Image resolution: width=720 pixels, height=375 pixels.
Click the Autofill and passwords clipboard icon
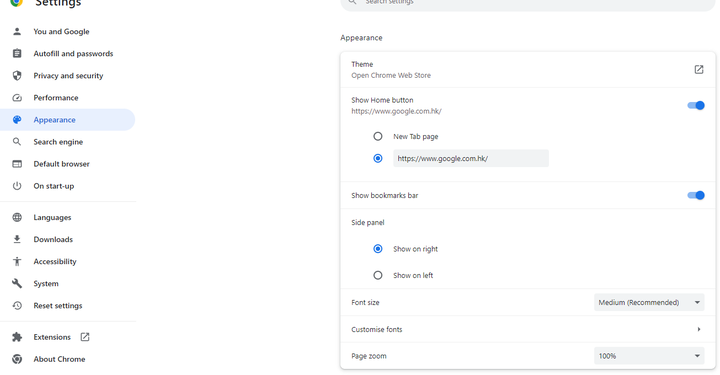pos(17,54)
